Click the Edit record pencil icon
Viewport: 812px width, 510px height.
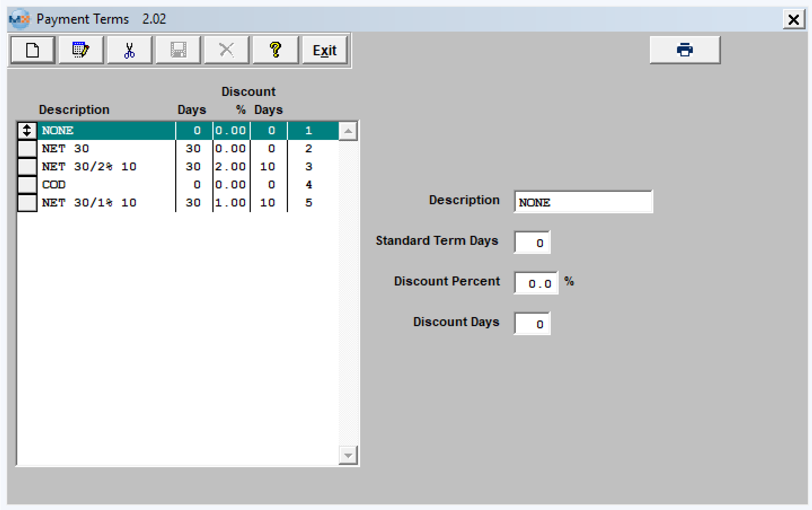[81, 50]
